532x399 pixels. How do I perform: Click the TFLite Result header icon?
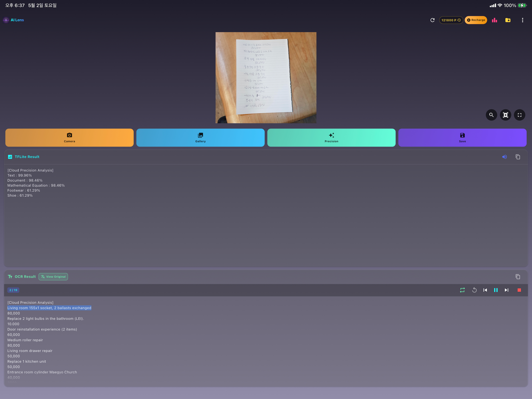[x=10, y=157]
